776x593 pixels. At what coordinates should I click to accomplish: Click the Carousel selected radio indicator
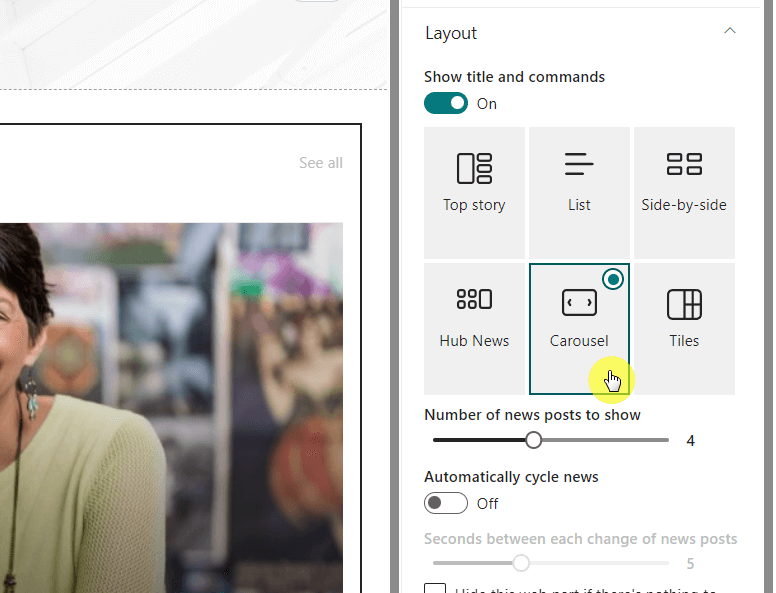pyautogui.click(x=613, y=280)
